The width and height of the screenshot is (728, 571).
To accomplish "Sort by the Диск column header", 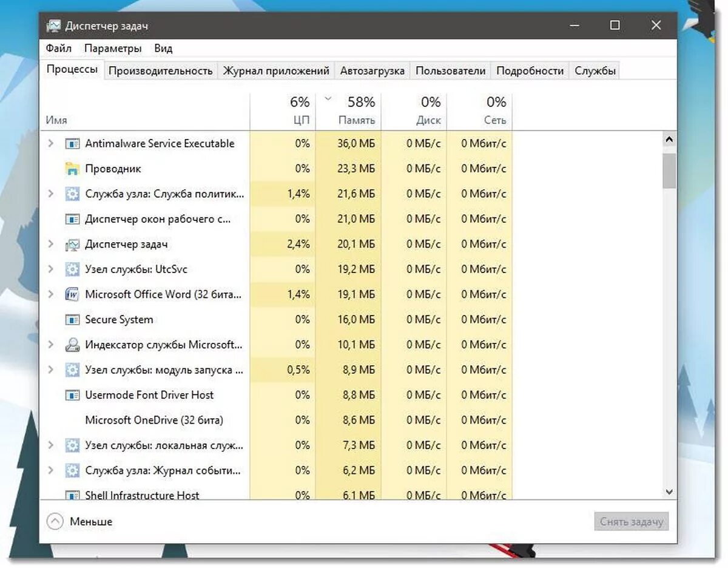I will [x=414, y=112].
